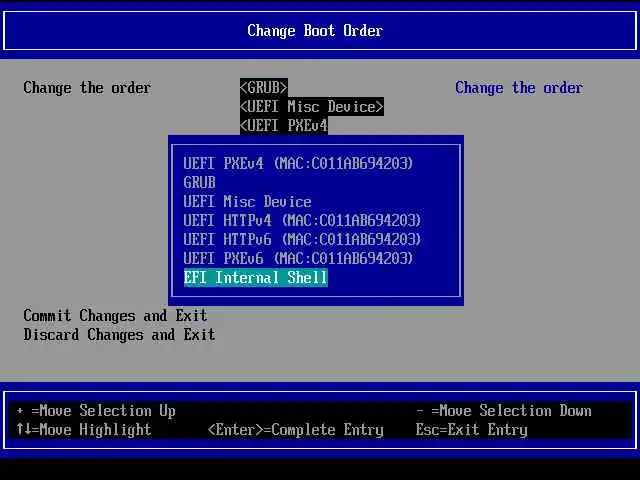The image size is (640, 480).
Task: Click highlighted EFI Internal Shell entry
Action: pyautogui.click(x=256, y=278)
